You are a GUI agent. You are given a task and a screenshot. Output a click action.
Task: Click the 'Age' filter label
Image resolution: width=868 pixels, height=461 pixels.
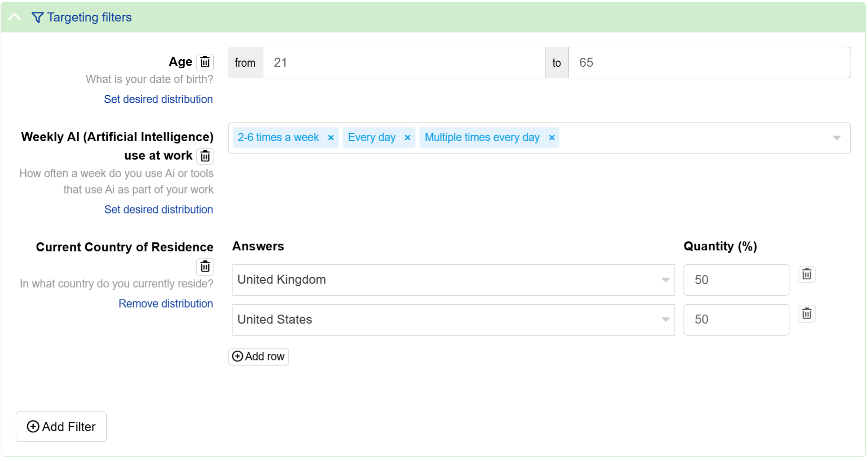coord(180,62)
